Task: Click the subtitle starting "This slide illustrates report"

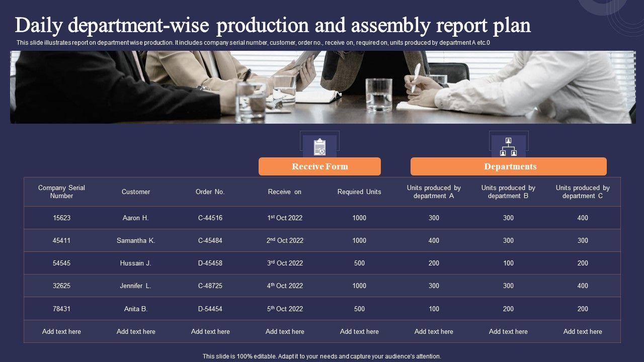Action: (253, 43)
